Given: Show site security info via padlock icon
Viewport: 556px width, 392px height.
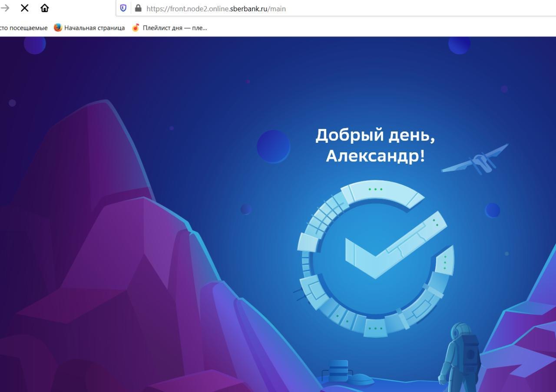Looking at the screenshot, I should click(138, 8).
